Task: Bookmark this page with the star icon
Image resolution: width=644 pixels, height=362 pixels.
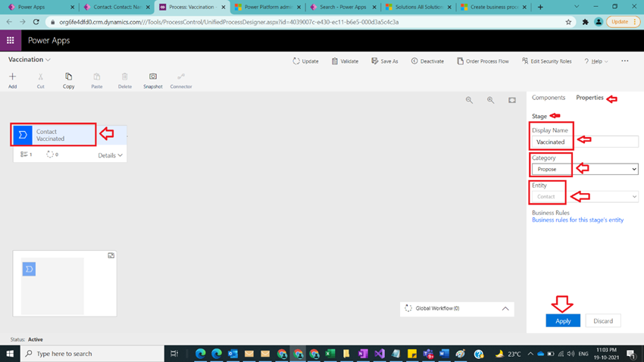Action: pyautogui.click(x=568, y=22)
